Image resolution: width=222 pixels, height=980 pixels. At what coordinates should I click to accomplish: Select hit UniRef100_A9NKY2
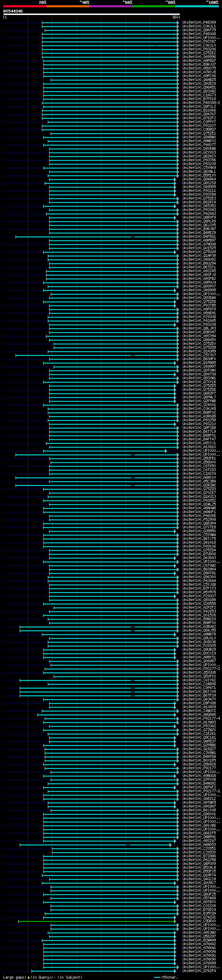199,141
